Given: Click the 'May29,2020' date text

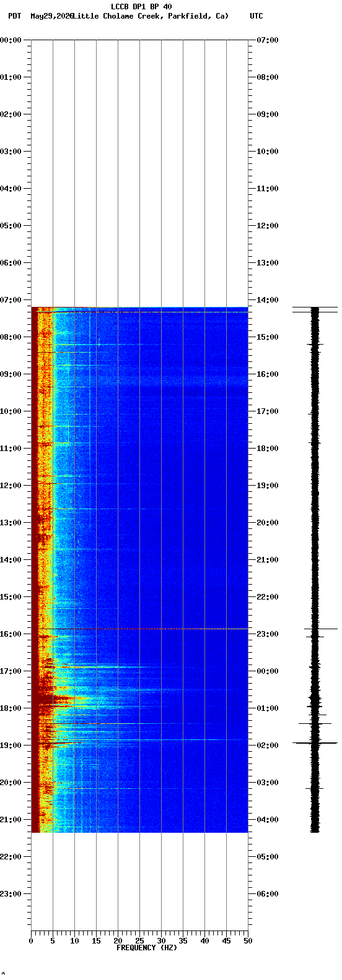Looking at the screenshot, I should pos(51,16).
